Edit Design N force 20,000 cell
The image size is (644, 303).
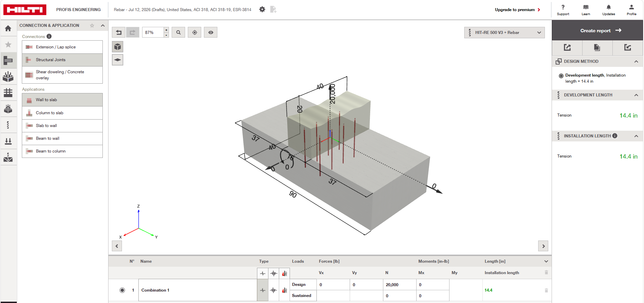[399, 285]
